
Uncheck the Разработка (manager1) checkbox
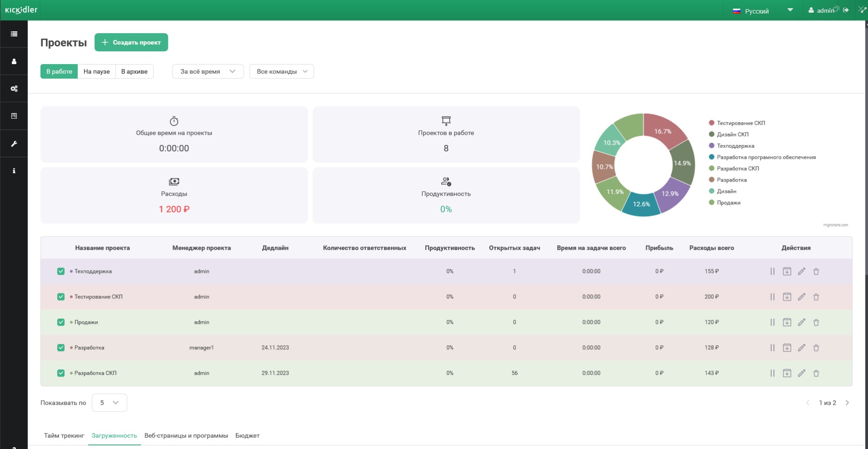(x=61, y=348)
